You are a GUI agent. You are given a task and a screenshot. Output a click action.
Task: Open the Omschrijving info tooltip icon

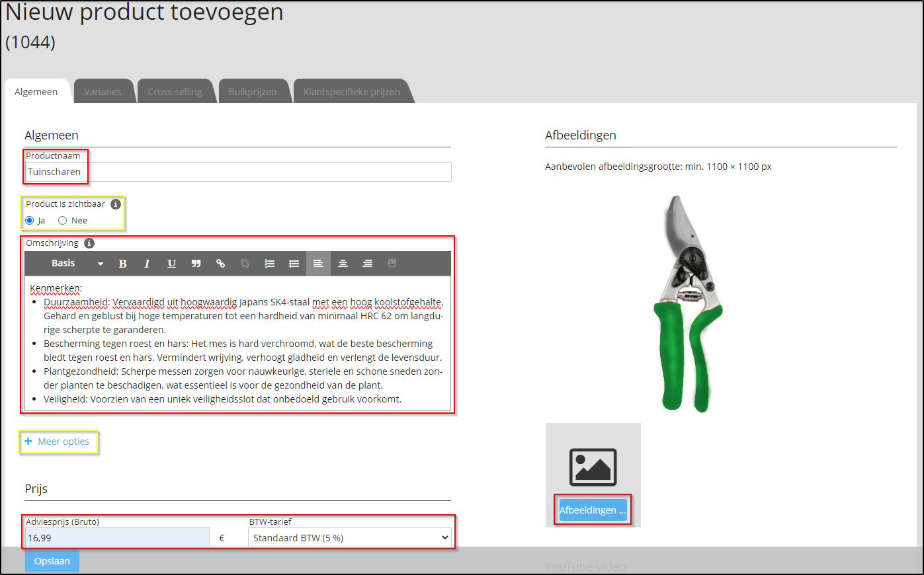coord(89,243)
